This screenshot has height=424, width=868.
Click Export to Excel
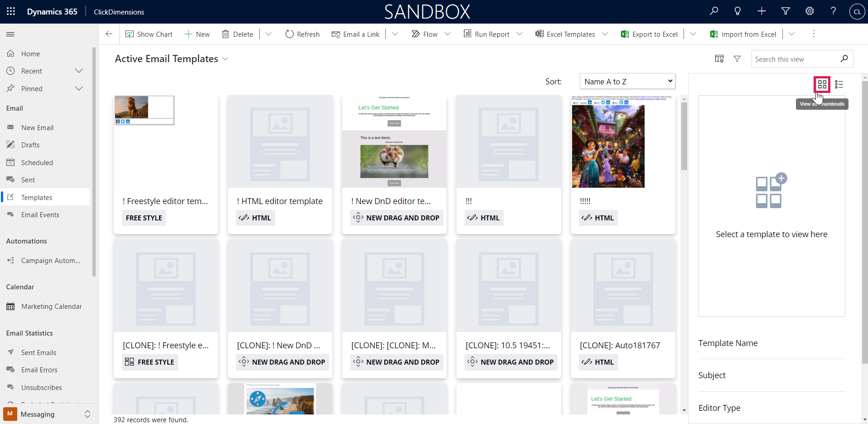click(x=649, y=34)
